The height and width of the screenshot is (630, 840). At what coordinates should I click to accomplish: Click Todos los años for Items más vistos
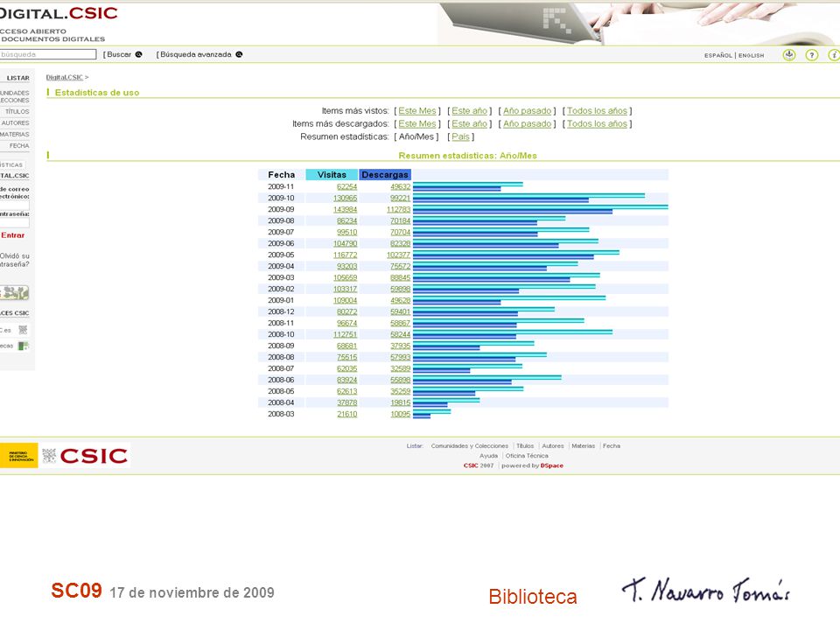[x=597, y=111]
